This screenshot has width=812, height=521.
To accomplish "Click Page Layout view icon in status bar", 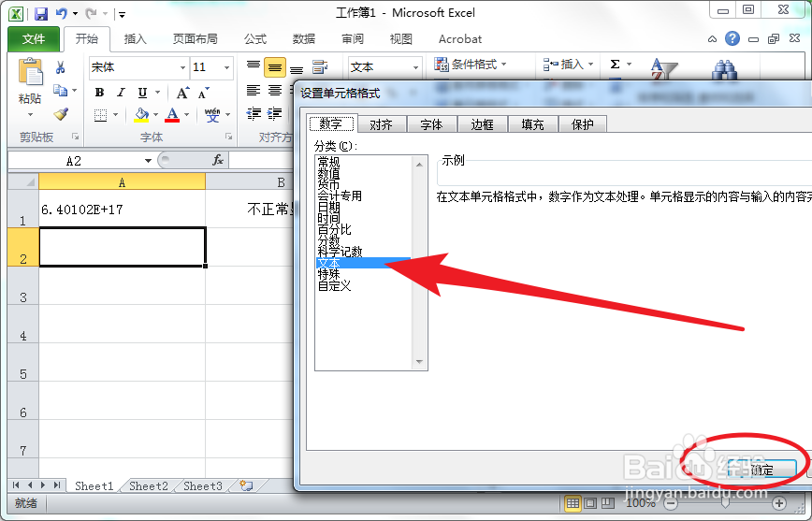I will (x=590, y=503).
